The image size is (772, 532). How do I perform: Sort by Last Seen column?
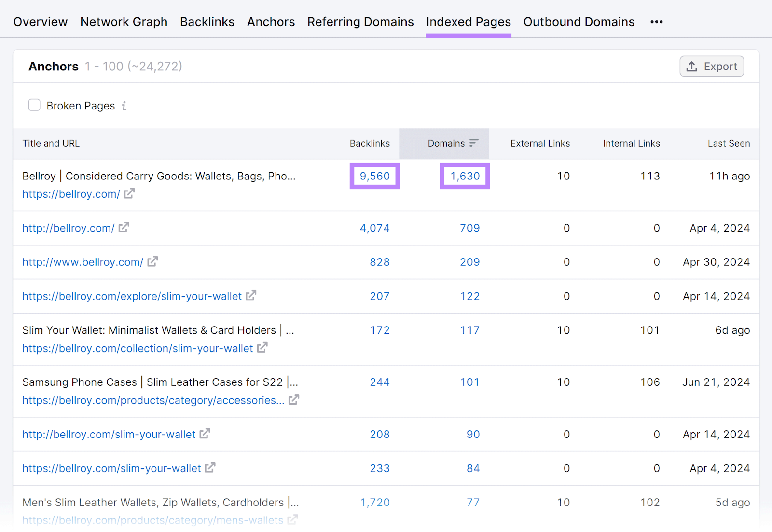729,143
